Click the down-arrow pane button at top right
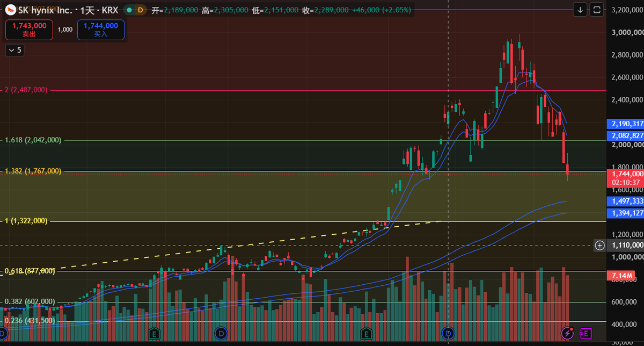 [580, 10]
